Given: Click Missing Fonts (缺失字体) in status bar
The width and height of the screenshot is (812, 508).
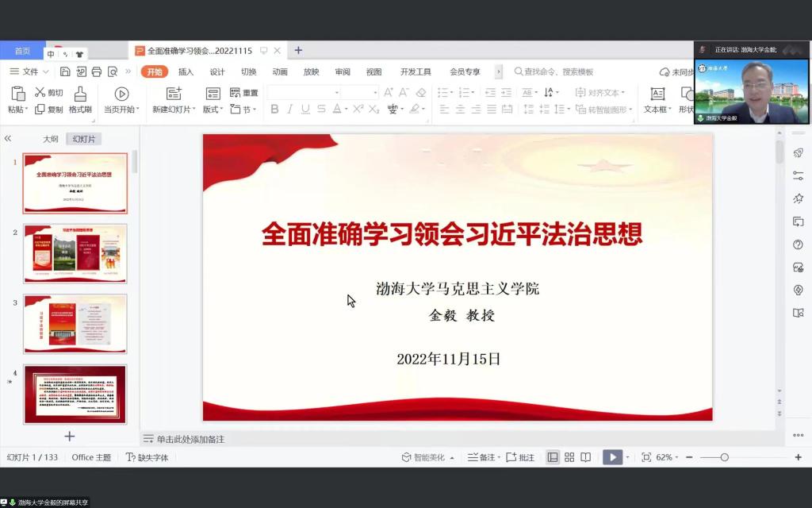Looking at the screenshot, I should tap(147, 457).
